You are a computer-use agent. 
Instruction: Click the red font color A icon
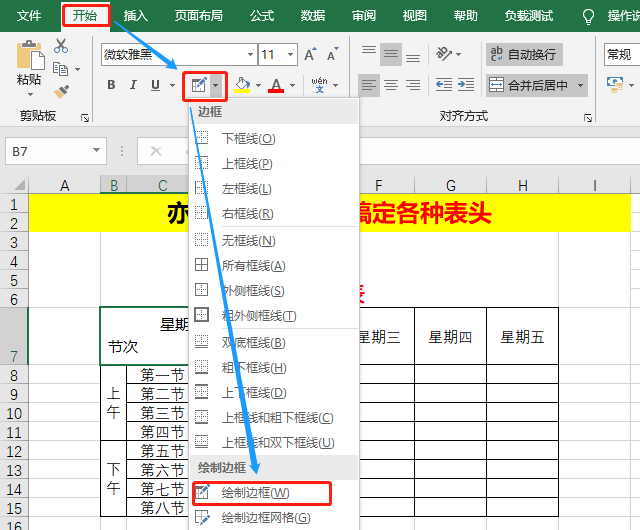(x=276, y=85)
